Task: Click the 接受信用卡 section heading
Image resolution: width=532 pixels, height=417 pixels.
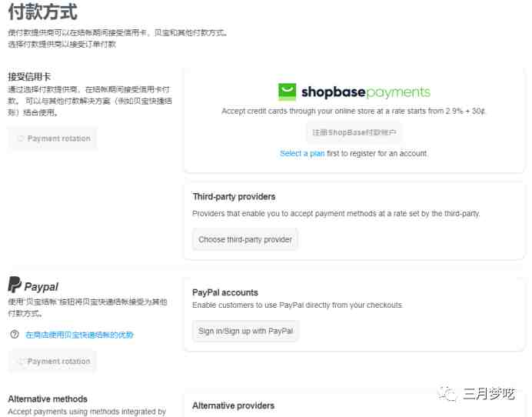Action: [x=29, y=77]
